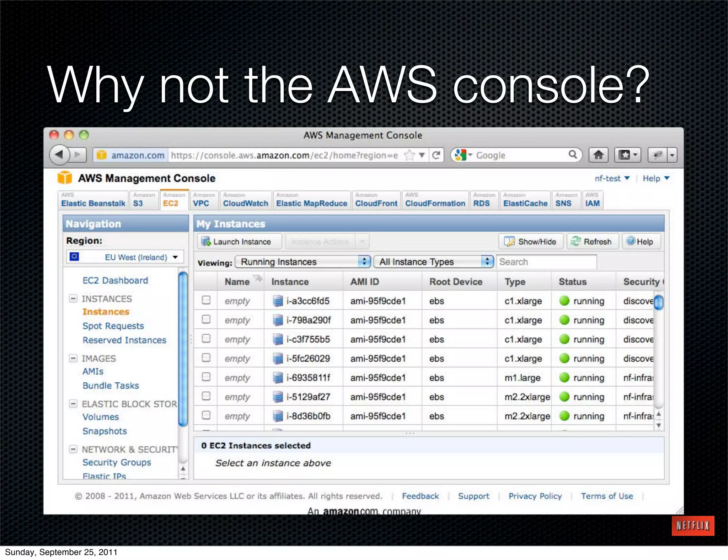Click the AWS orange cube logo
Viewport: 728px width, 560px height.
pyautogui.click(x=65, y=178)
